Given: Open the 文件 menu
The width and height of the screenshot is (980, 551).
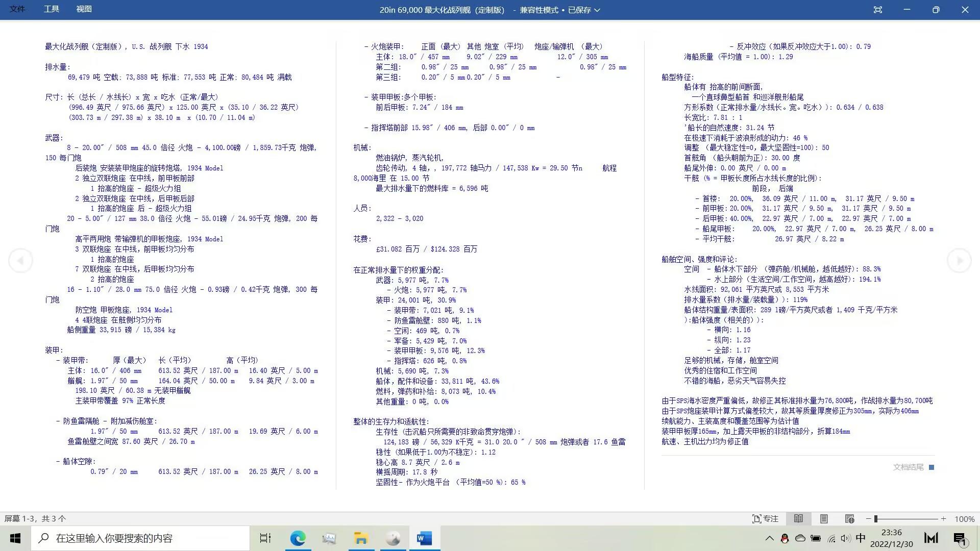Looking at the screenshot, I should pyautogui.click(x=17, y=9).
